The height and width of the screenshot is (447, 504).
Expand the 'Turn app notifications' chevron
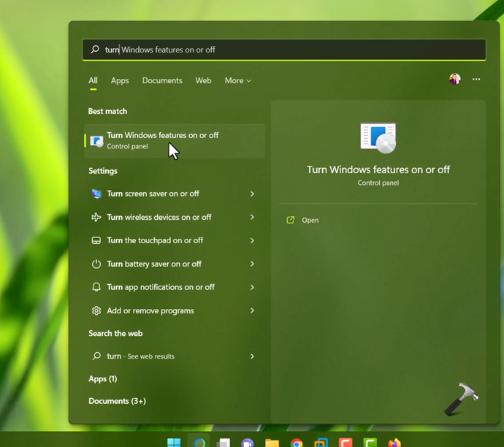tap(252, 287)
